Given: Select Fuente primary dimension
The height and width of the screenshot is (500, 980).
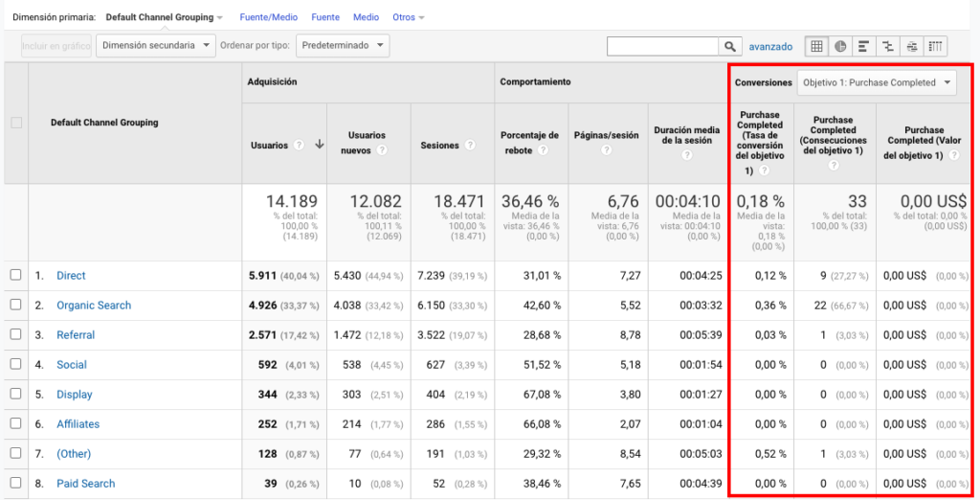Looking at the screenshot, I should pos(325,17).
